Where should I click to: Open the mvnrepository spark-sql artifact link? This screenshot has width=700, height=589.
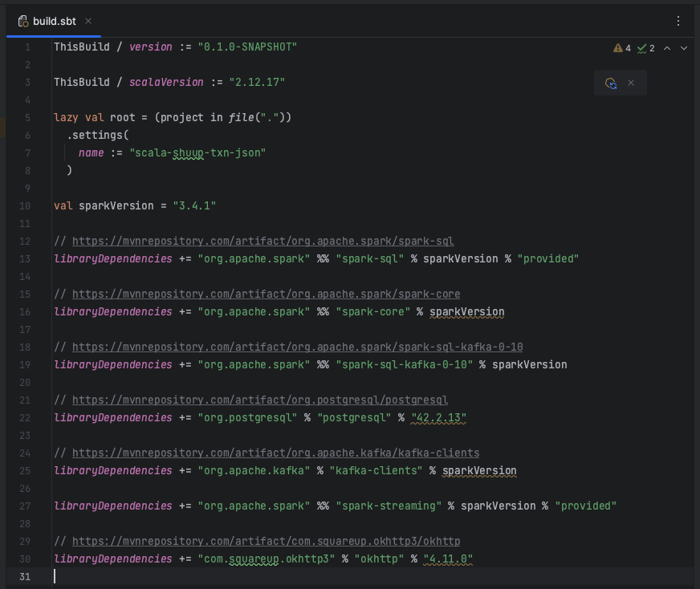[x=263, y=241]
